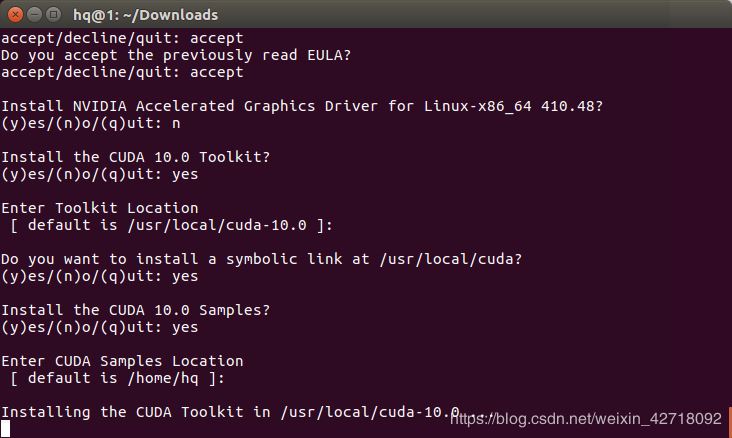Viewport: 732px width, 438px height.
Task: Close the terminal window
Action: 14,14
